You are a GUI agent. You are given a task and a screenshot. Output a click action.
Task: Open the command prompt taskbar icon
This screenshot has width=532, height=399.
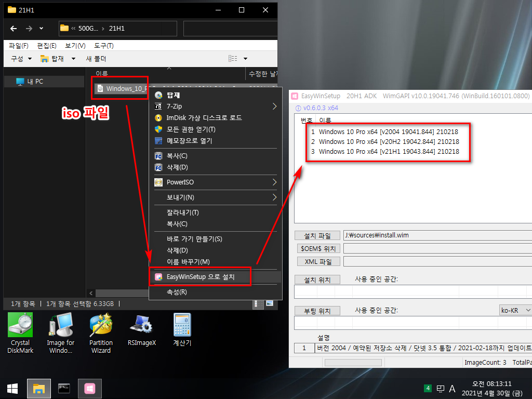click(64, 389)
